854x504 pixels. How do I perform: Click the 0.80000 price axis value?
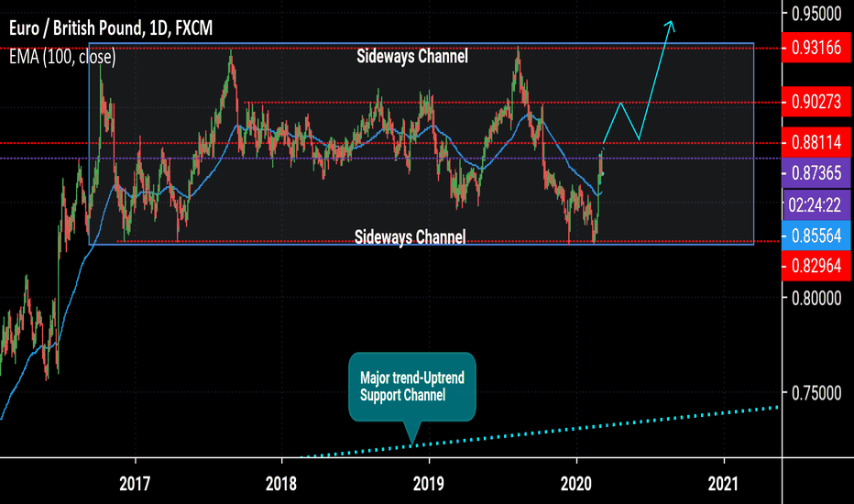click(x=816, y=298)
